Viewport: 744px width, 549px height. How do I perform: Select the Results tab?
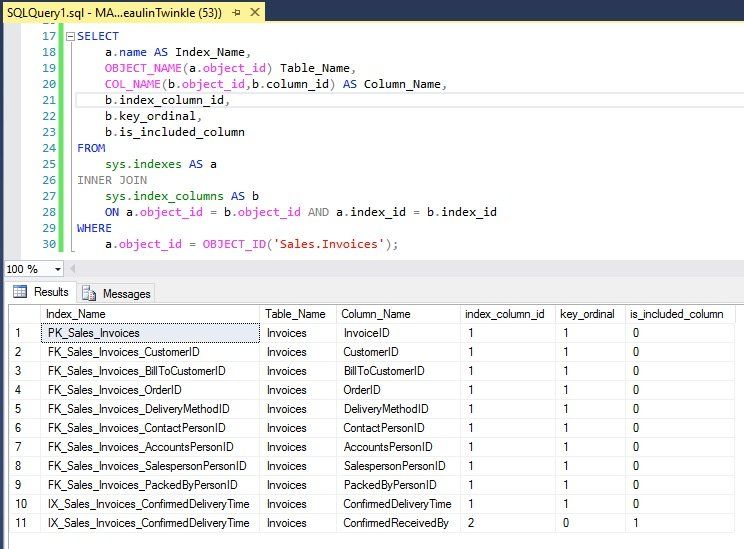[41, 292]
